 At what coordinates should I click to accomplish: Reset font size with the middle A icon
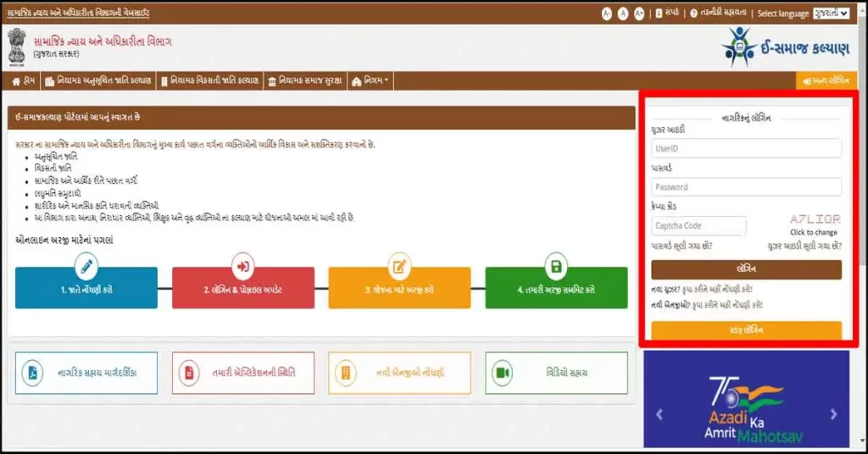[x=623, y=14]
